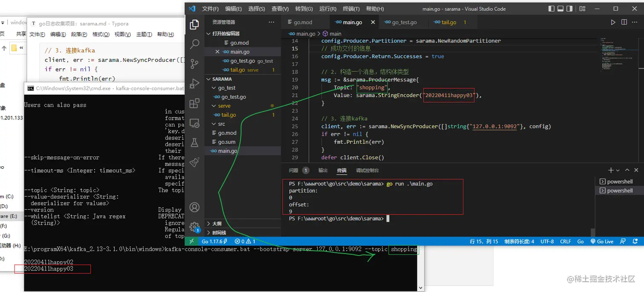Screen dimensions: 644x292
Task: Switch to the Output panel tab
Action: (x=323, y=170)
